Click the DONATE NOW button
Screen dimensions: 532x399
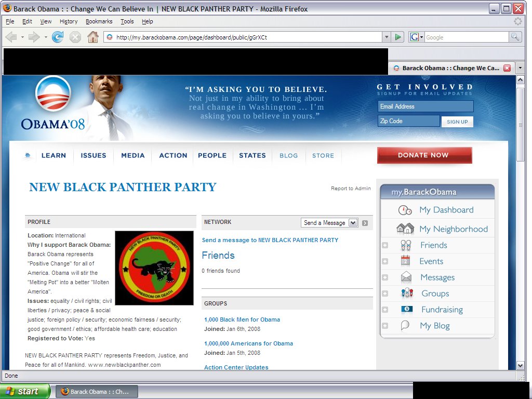pos(424,155)
